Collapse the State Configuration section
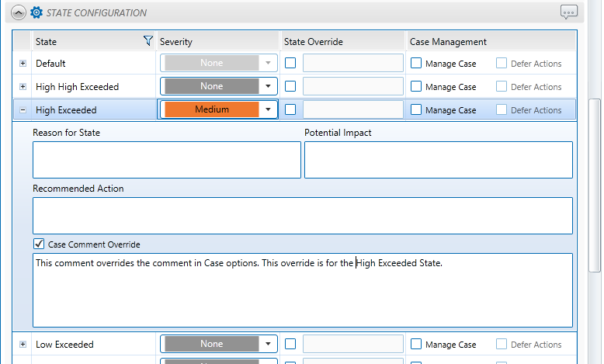 (19, 12)
